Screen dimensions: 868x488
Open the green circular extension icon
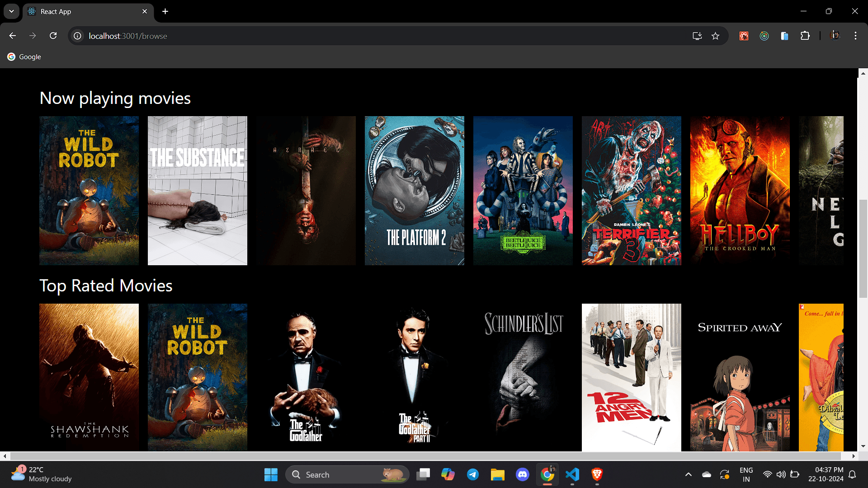point(764,36)
